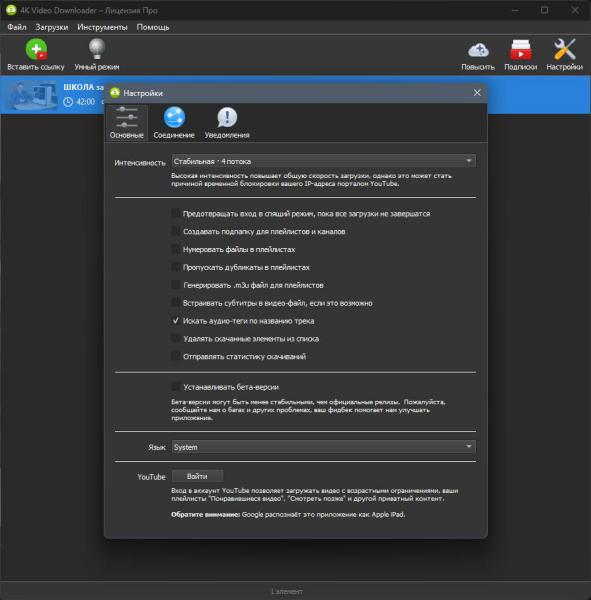The width and height of the screenshot is (591, 600).
Task: Enable Устанавливать бета-версии checkbox
Action: pos(175,387)
